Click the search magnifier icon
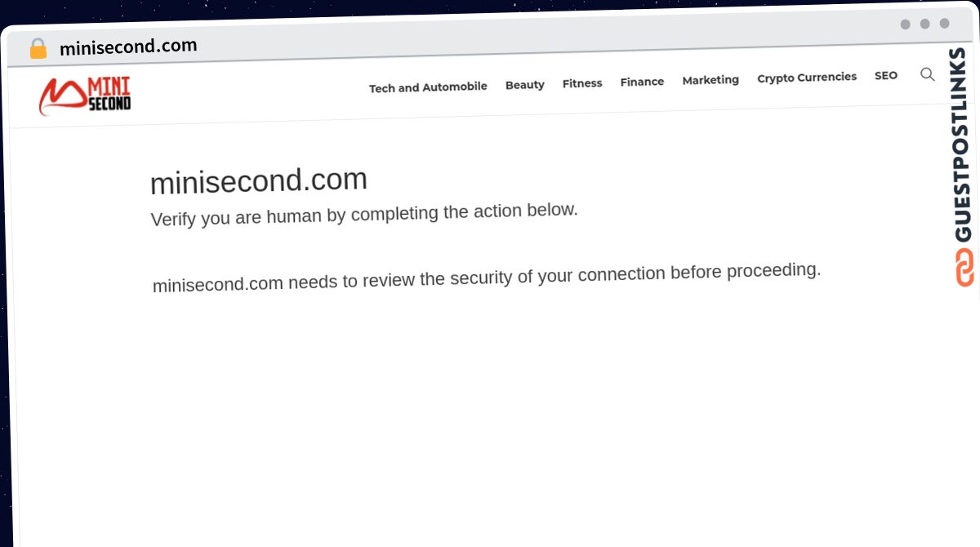The height and width of the screenshot is (547, 980). (x=928, y=74)
